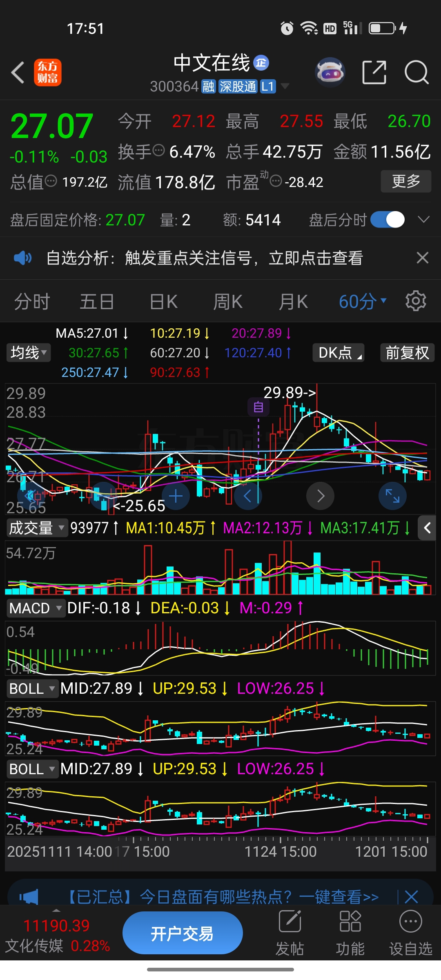Switch to the 月K tab

(x=293, y=302)
